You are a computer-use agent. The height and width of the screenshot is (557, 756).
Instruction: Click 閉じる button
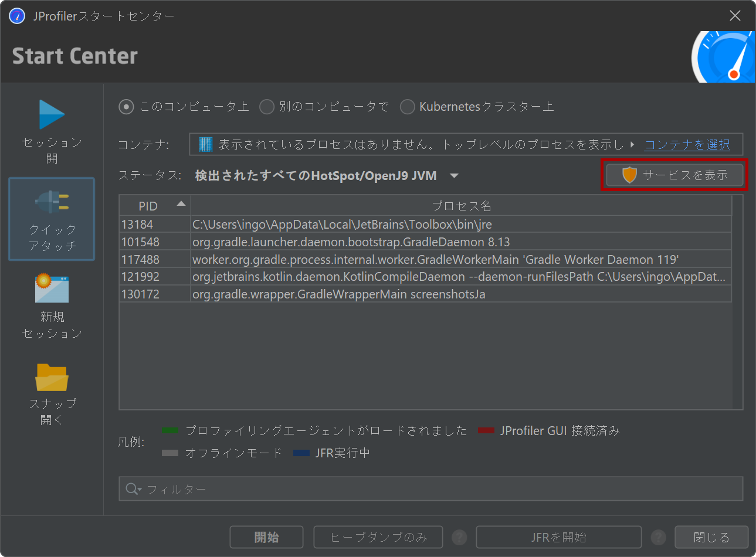tap(711, 537)
